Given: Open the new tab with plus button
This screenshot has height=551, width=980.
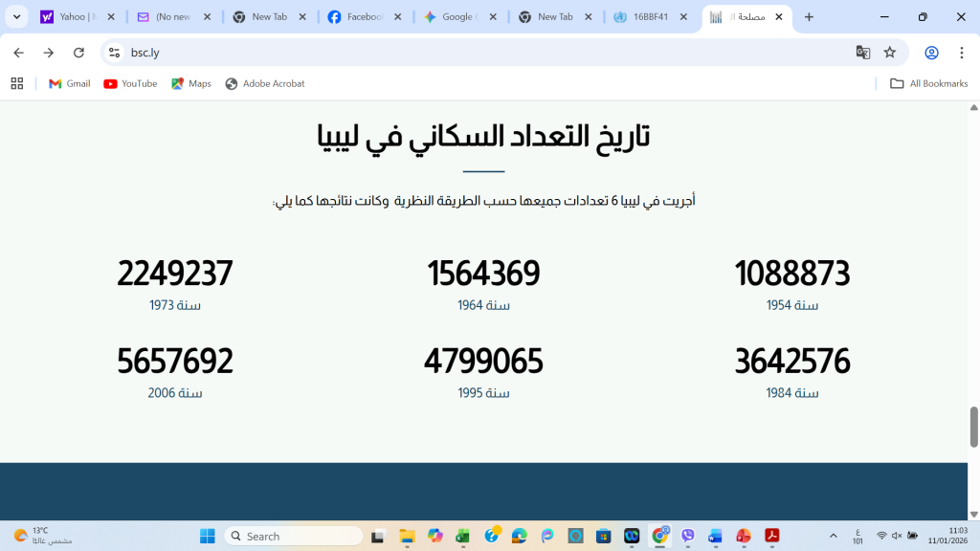Looking at the screenshot, I should [809, 17].
